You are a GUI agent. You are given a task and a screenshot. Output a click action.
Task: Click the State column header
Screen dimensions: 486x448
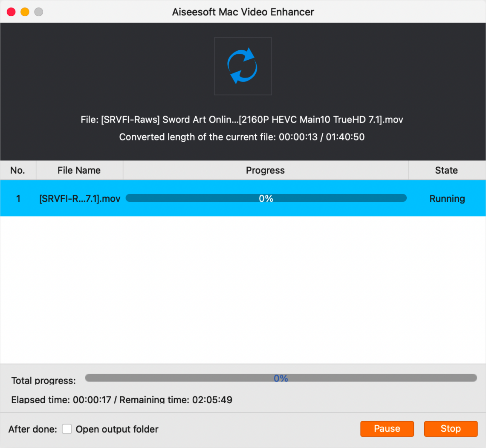click(447, 170)
